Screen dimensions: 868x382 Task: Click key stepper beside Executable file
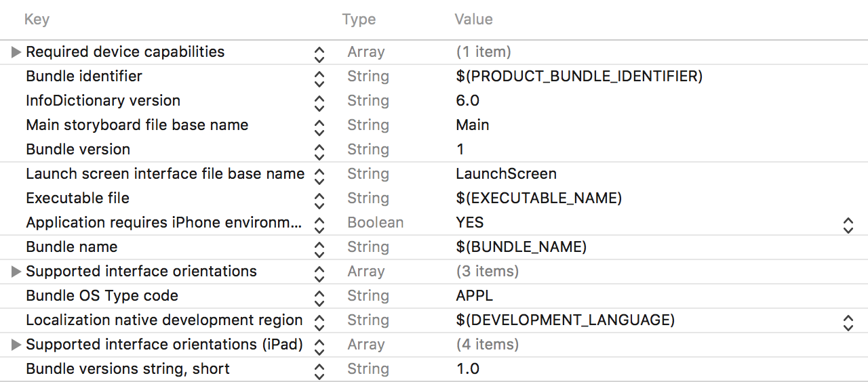tap(319, 199)
